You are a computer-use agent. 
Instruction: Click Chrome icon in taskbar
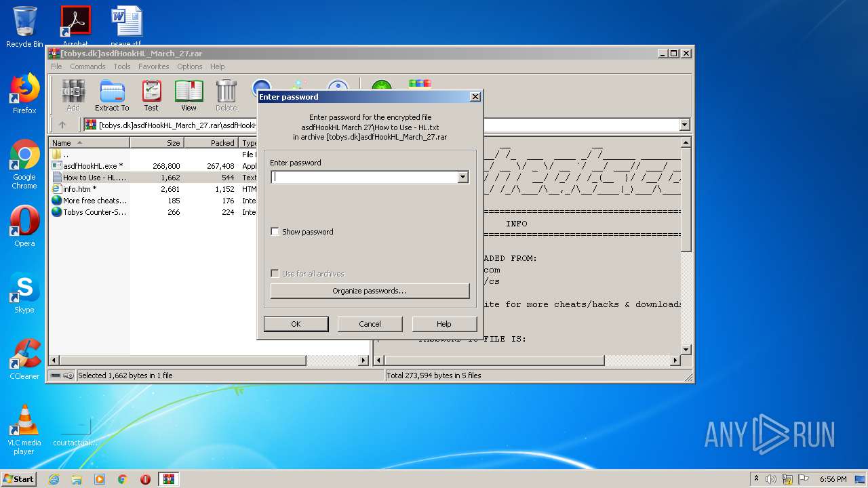[123, 479]
